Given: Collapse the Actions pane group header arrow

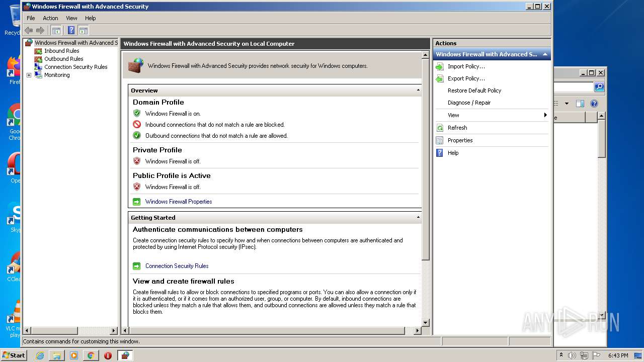Looking at the screenshot, I should point(545,54).
